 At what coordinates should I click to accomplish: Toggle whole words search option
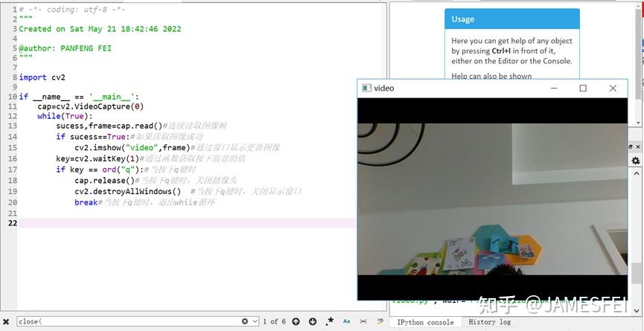pyautogui.click(x=363, y=321)
